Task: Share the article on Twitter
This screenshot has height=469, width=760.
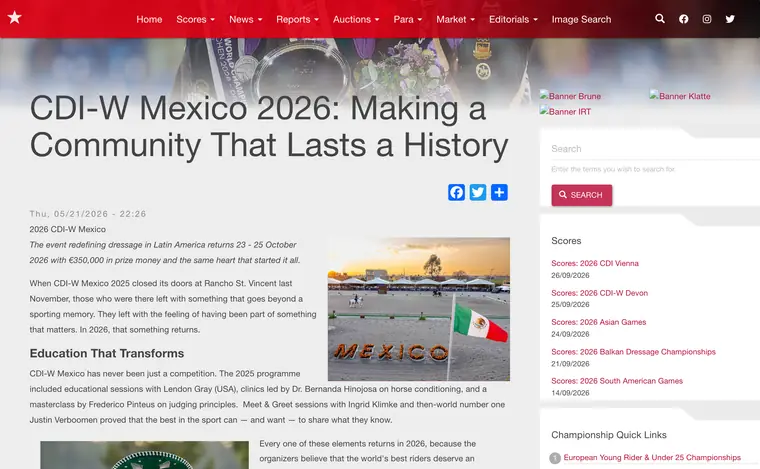Action: [x=477, y=192]
